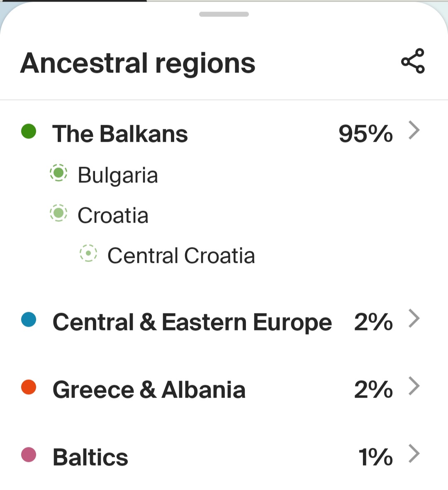The image size is (448, 490).
Task: Select the Croatia subregion
Action: coord(113,215)
